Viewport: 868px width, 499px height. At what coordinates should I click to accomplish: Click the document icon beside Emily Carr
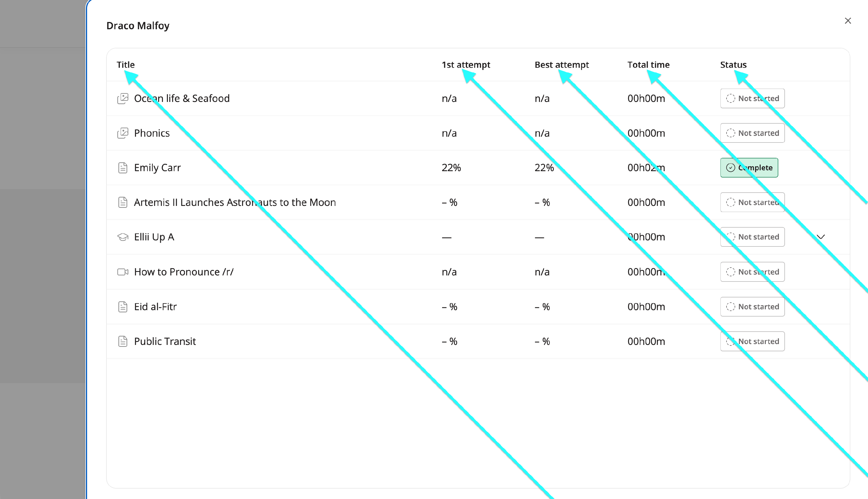[123, 168]
